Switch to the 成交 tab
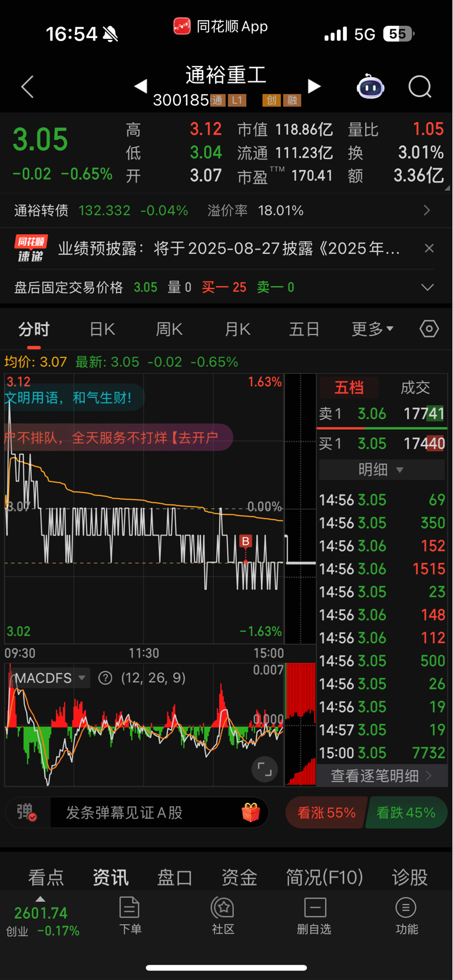This screenshot has width=453, height=980. point(415,387)
